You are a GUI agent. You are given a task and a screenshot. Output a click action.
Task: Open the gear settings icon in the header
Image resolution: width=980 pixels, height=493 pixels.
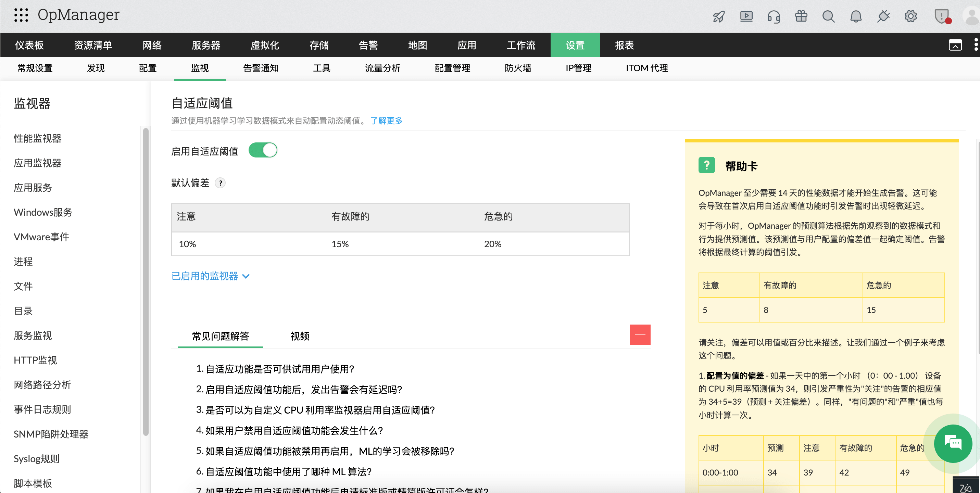tap(911, 16)
